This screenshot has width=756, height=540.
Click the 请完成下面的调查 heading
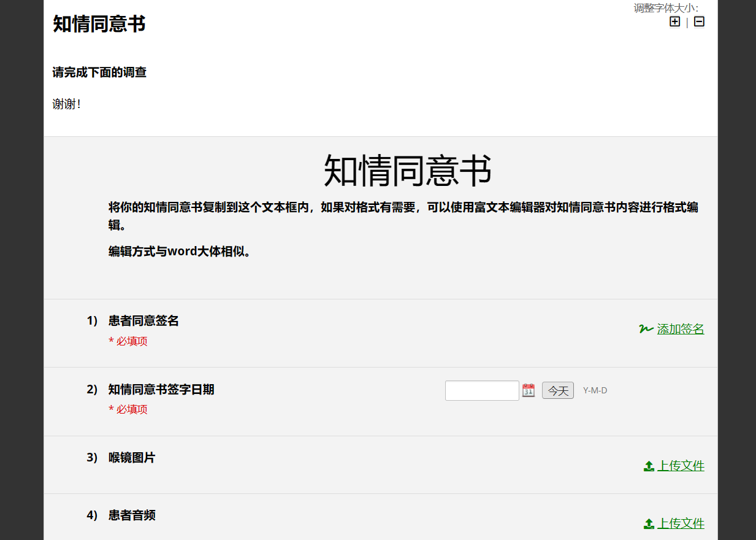[99, 72]
